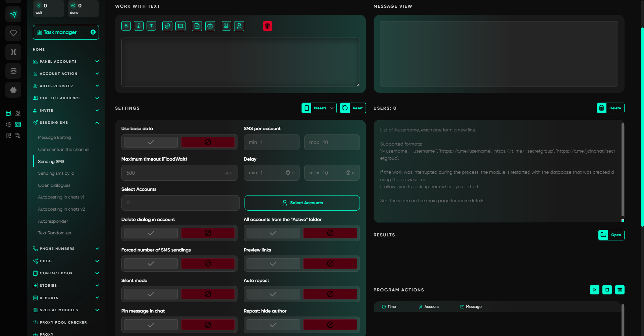Clear program actions with the trash icon
The image size is (644, 336).
coord(620,290)
